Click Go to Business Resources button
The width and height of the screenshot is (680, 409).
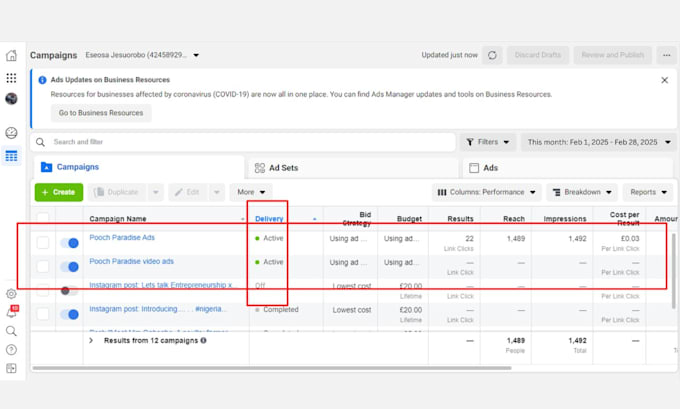(x=101, y=113)
